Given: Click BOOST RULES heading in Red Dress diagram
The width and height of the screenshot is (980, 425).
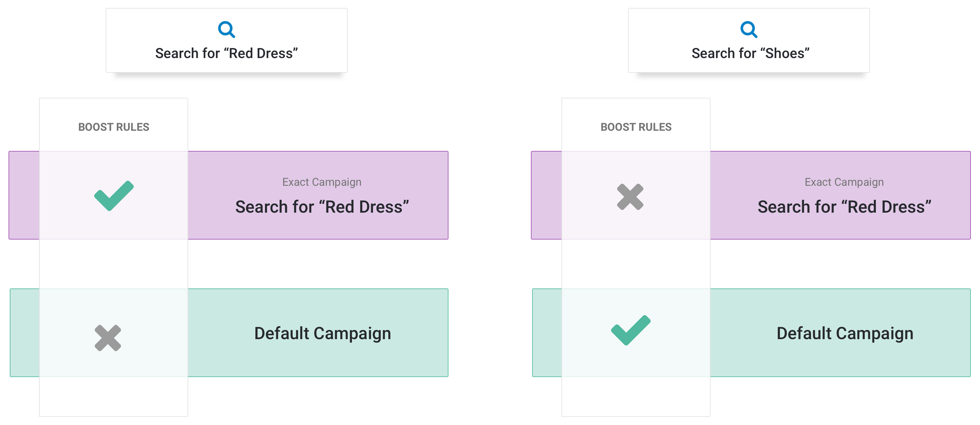Looking at the screenshot, I should pos(113,127).
